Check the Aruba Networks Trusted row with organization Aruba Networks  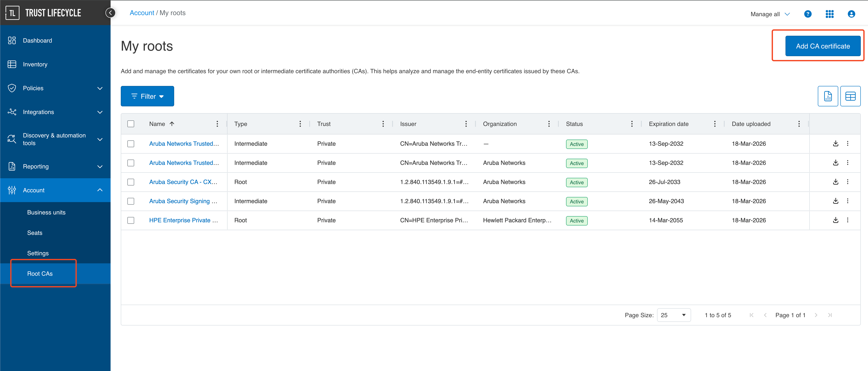click(x=131, y=163)
